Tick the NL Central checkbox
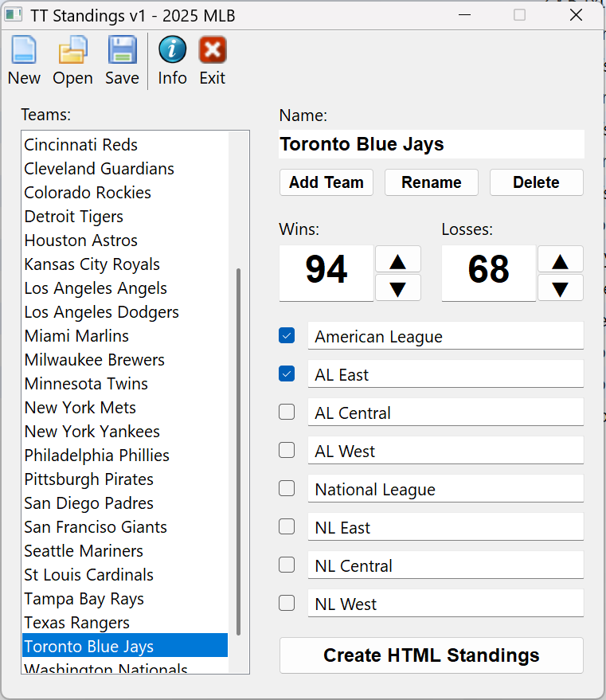 click(x=287, y=565)
